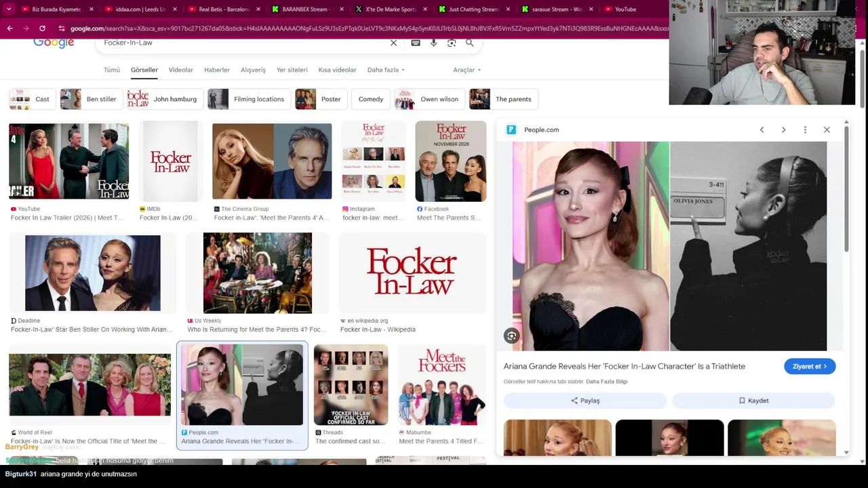
Task: Search by image with Google Lens
Action: (x=452, y=43)
